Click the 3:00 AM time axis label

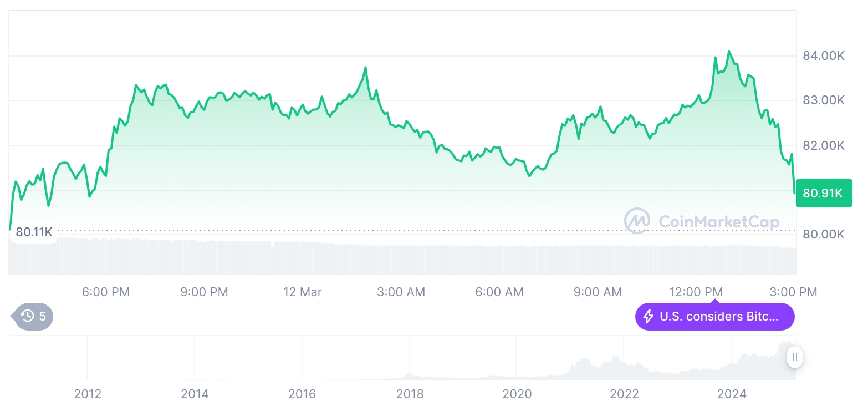pos(401,292)
